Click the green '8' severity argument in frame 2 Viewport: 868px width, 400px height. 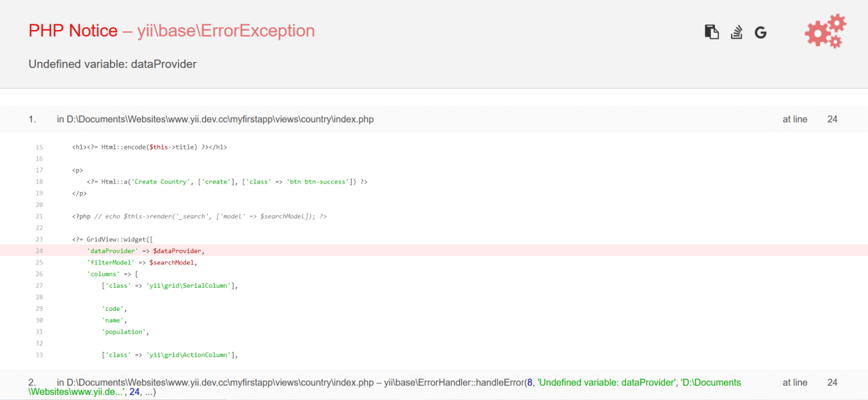tap(531, 382)
